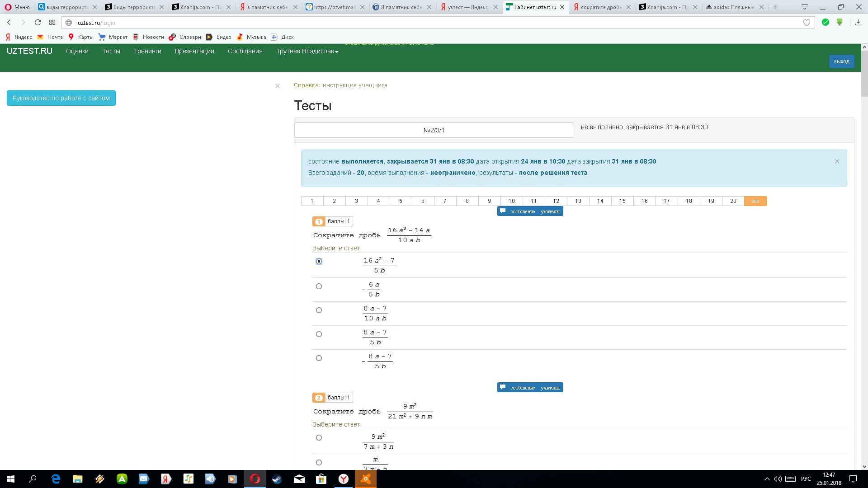The height and width of the screenshot is (488, 868).
Task: Choose the answer 8a−7 over 10ab
Action: (x=319, y=310)
